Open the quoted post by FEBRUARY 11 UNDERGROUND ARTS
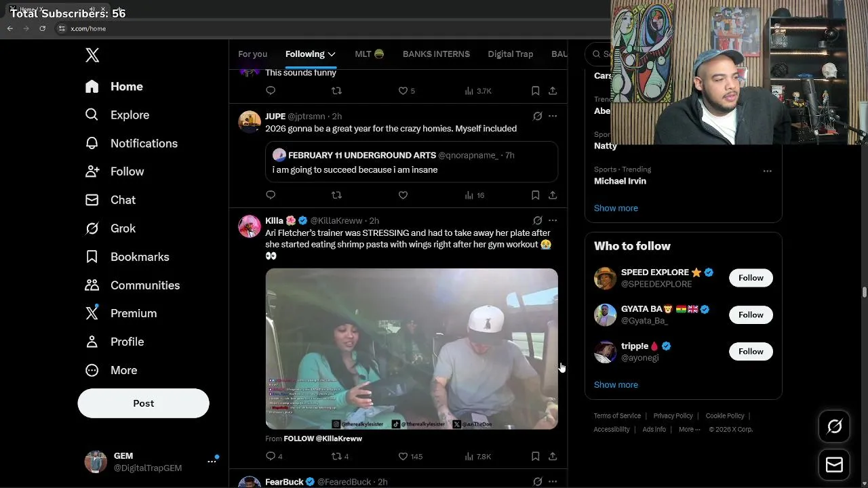The width and height of the screenshot is (868, 488). pyautogui.click(x=412, y=162)
